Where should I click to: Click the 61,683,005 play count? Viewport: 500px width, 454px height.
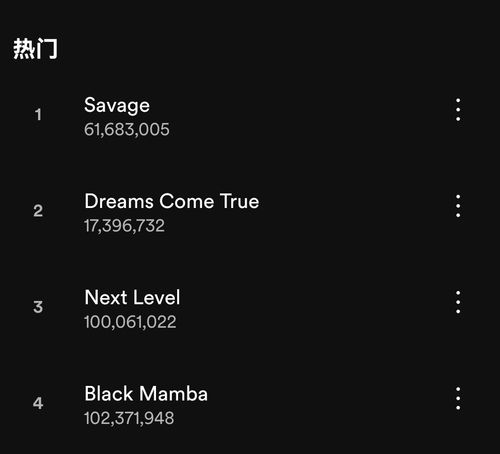127,130
